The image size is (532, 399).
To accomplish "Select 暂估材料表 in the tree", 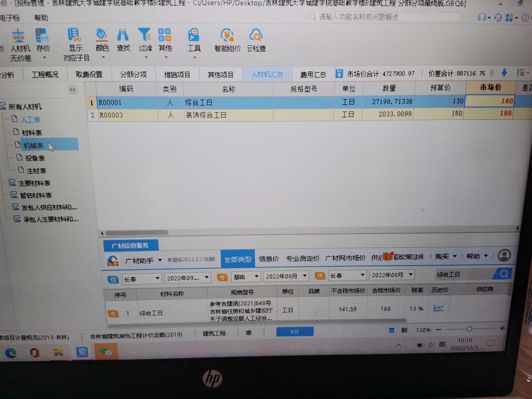I will tap(36, 196).
